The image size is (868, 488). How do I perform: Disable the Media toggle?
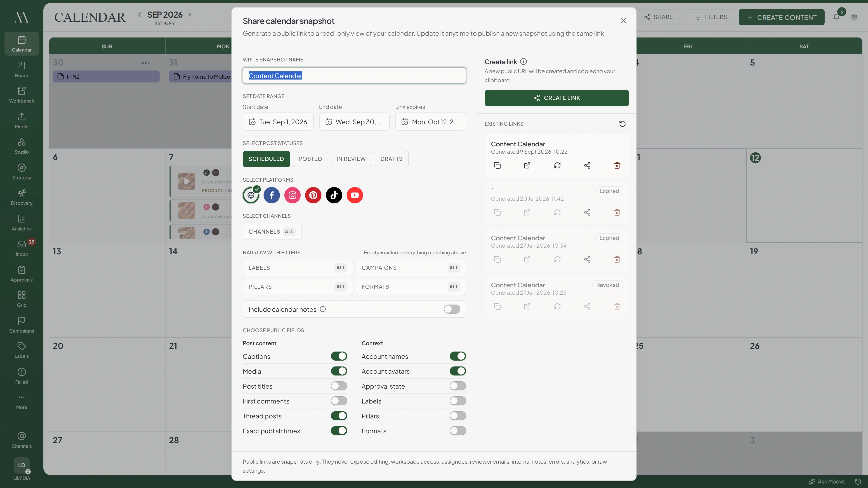(x=339, y=371)
